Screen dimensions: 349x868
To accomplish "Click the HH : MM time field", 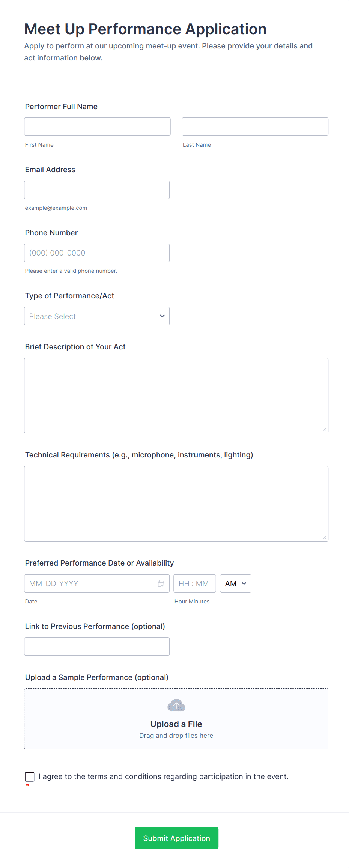I will click(194, 584).
